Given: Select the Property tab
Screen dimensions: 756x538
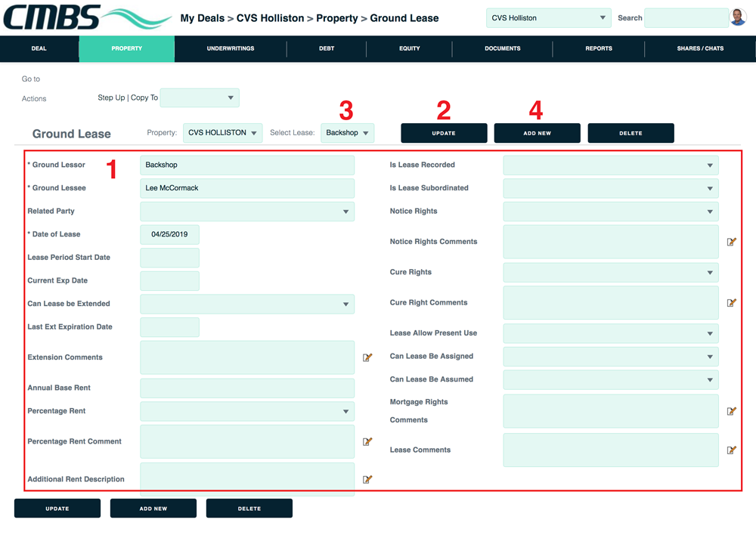Looking at the screenshot, I should 127,48.
